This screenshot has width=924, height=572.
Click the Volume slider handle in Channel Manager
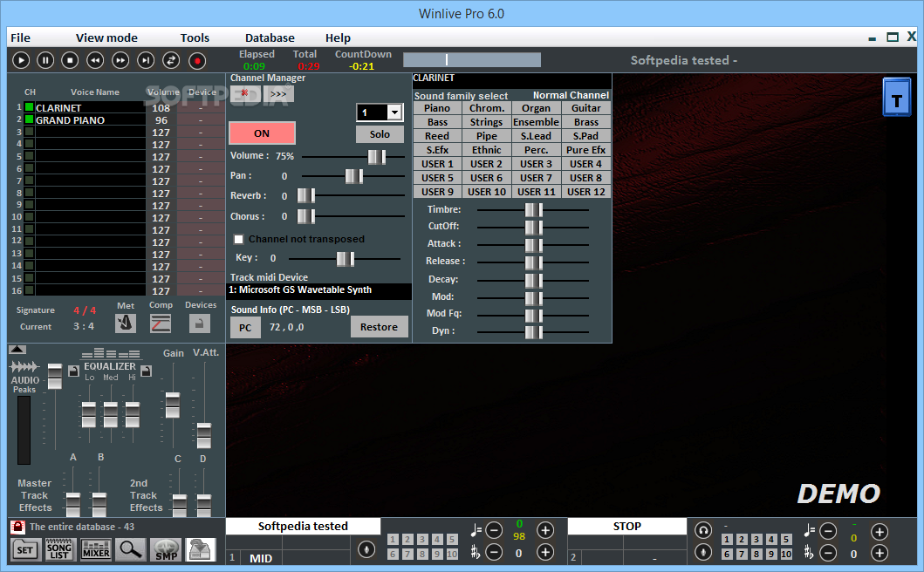tap(377, 157)
